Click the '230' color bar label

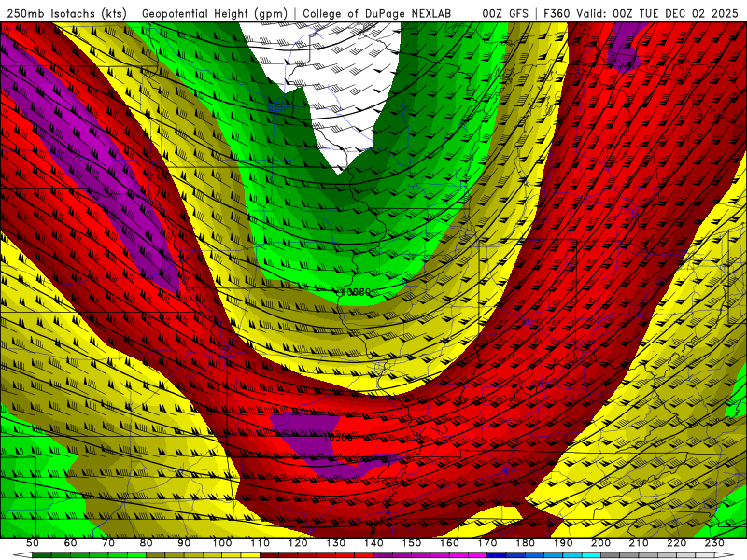coord(714,543)
